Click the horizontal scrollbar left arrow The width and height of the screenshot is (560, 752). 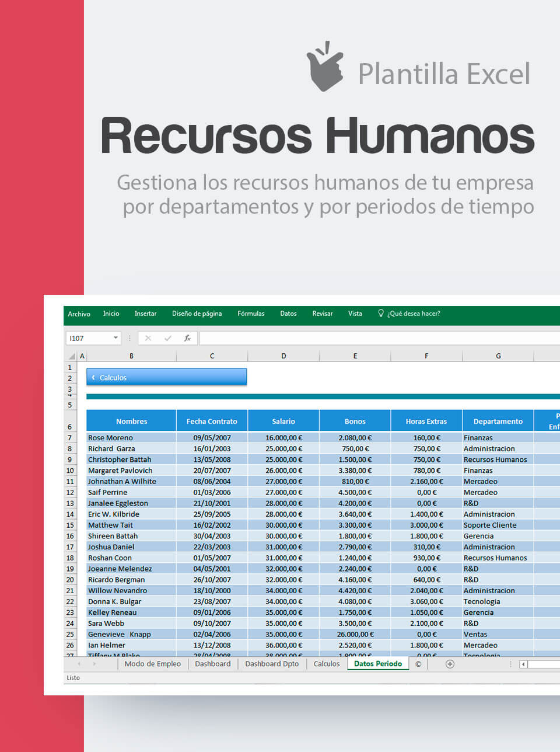pos(523,664)
